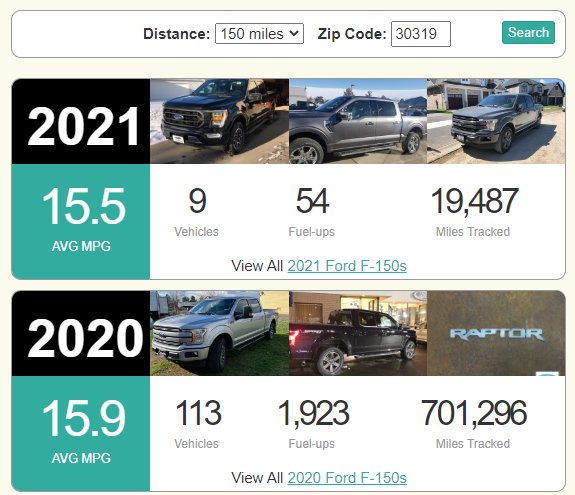The height and width of the screenshot is (495, 575).
Task: Click the 54 Fuel-ups stat
Action: pyautogui.click(x=312, y=212)
